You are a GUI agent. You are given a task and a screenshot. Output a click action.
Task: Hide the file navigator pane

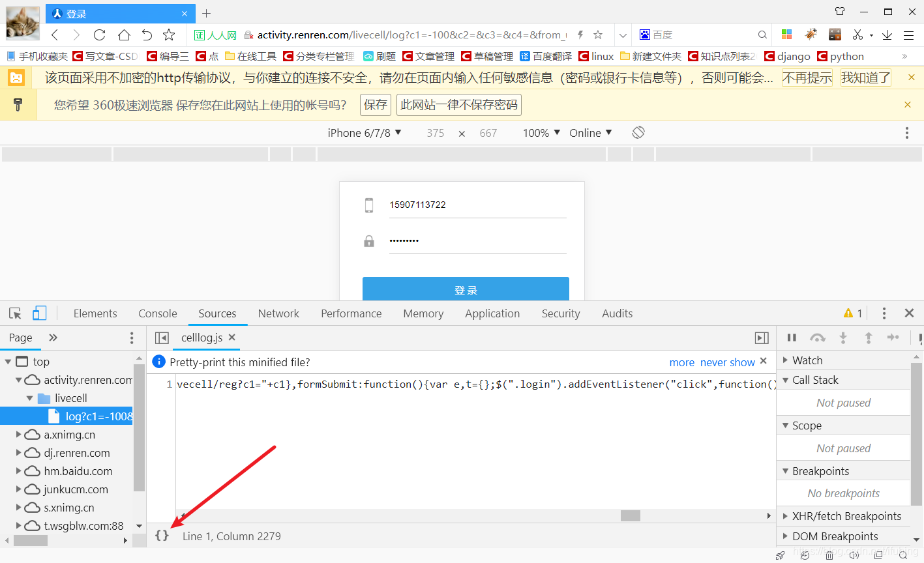[162, 338]
